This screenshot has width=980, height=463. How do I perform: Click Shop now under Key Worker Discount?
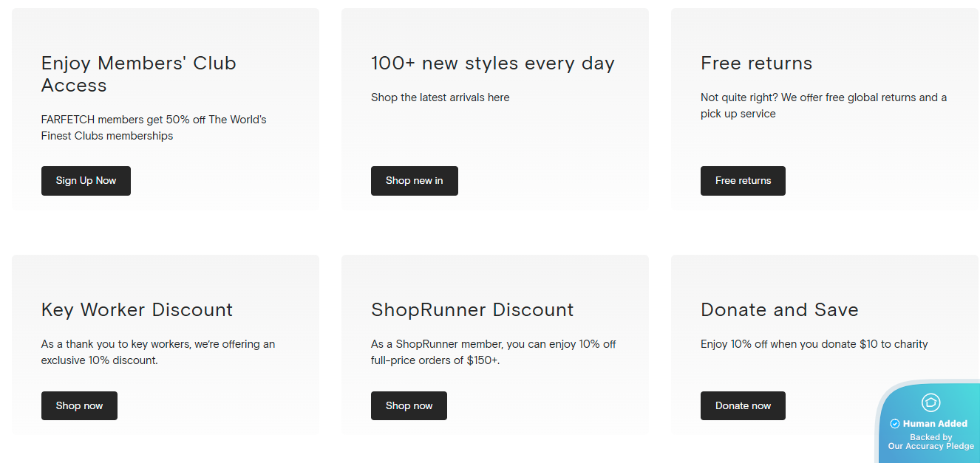[x=79, y=405]
